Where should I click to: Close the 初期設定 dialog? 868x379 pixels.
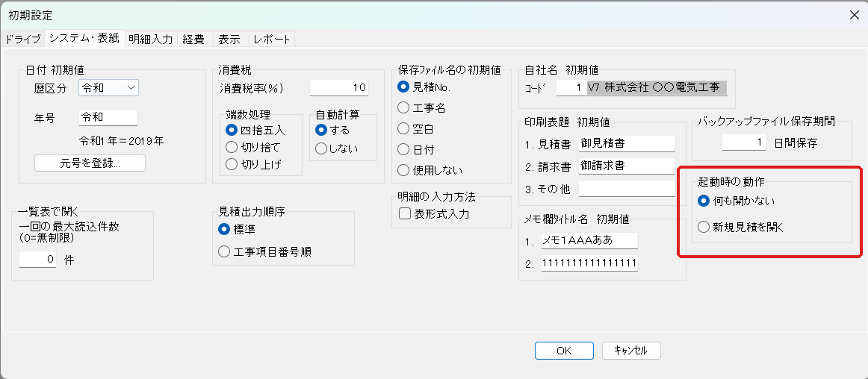(854, 15)
